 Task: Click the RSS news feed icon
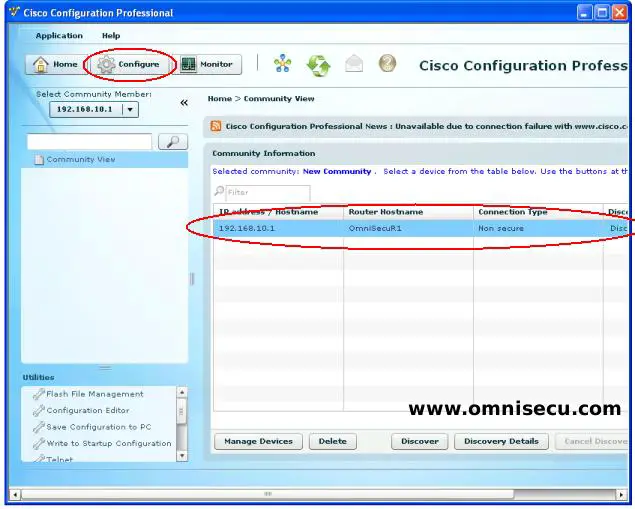[x=216, y=126]
